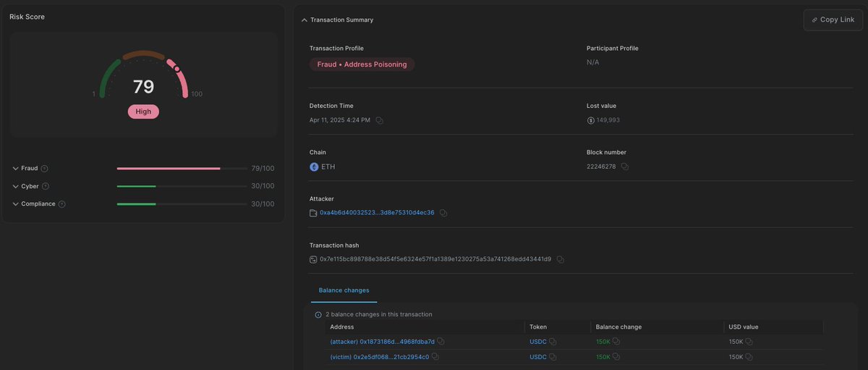This screenshot has height=370, width=868.
Task: Click the Fraud 79/100 score bar
Action: pos(182,169)
